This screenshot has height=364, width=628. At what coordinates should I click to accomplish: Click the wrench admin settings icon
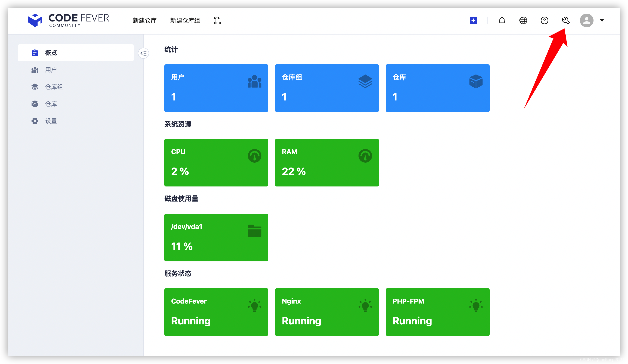(x=565, y=20)
